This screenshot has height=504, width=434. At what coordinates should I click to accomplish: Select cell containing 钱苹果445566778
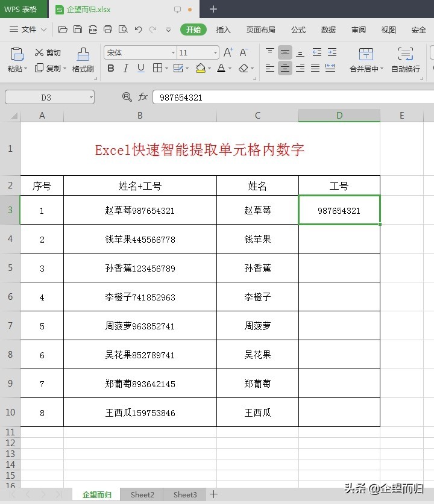pyautogui.click(x=140, y=239)
